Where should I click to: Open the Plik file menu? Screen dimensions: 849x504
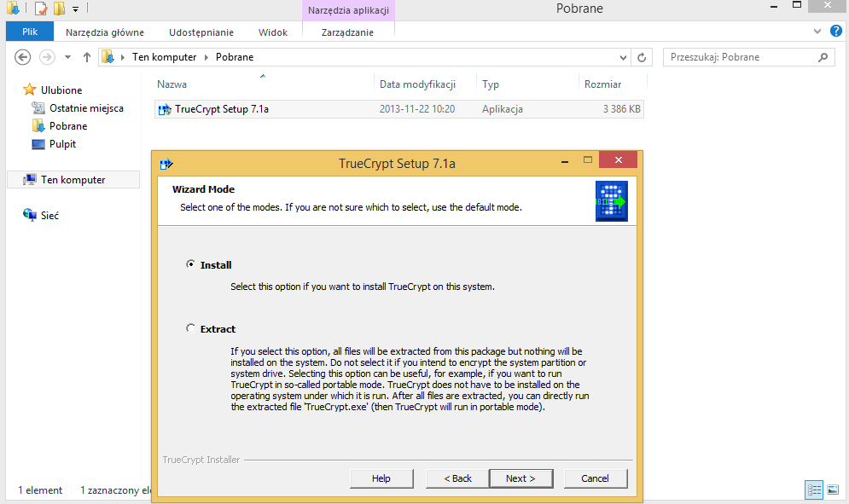click(30, 32)
